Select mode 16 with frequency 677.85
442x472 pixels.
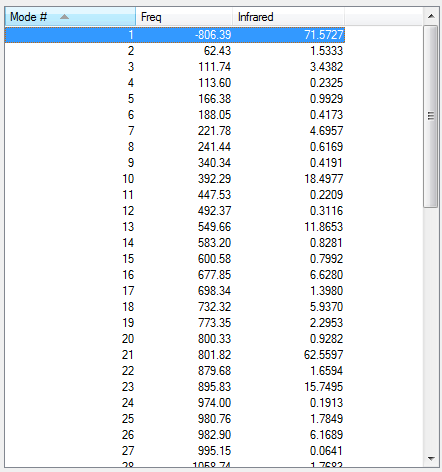[x=175, y=275]
